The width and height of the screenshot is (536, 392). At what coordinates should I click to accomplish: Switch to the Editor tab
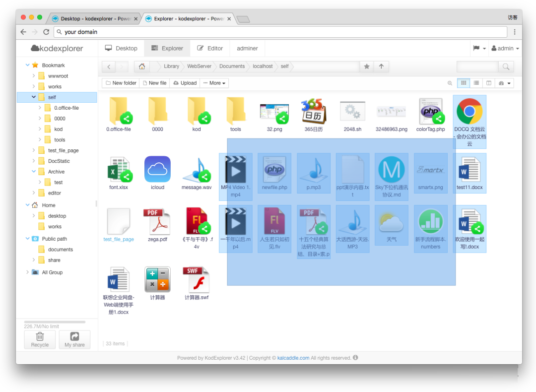click(x=210, y=48)
